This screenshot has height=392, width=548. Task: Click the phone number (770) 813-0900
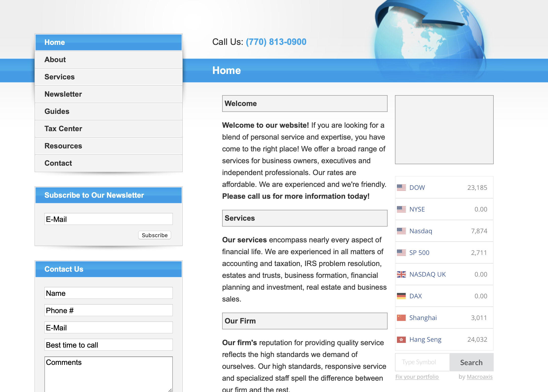(x=276, y=42)
